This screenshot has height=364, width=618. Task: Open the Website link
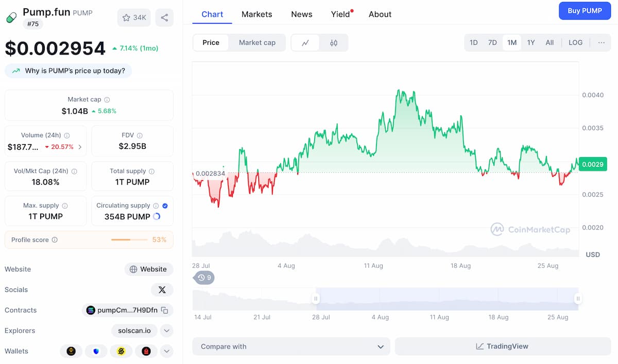point(149,269)
